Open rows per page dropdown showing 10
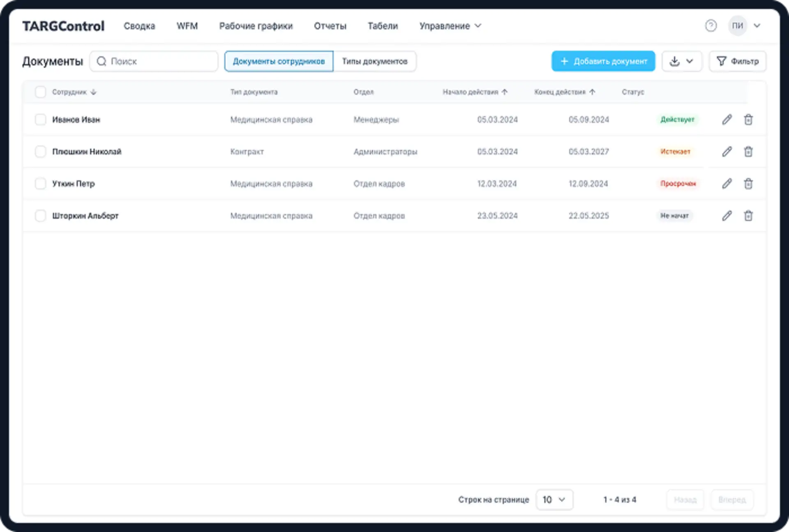This screenshot has width=789, height=532. pos(554,500)
